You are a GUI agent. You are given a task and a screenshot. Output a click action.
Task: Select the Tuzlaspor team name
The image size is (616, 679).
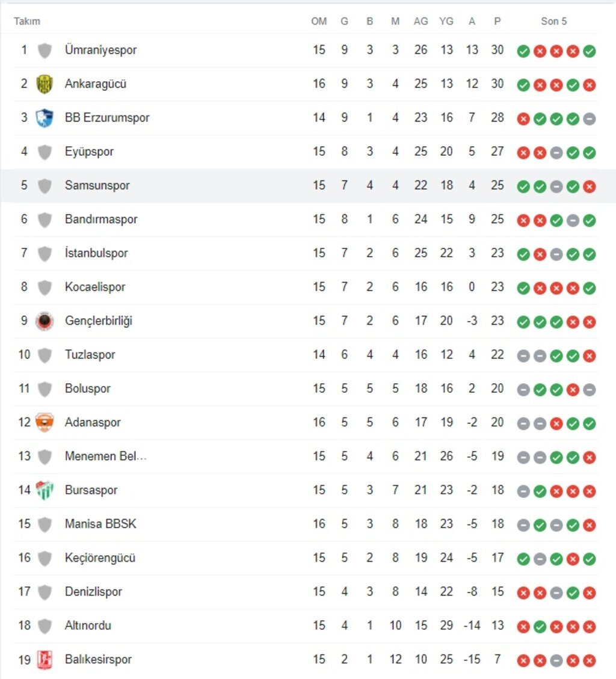90,355
